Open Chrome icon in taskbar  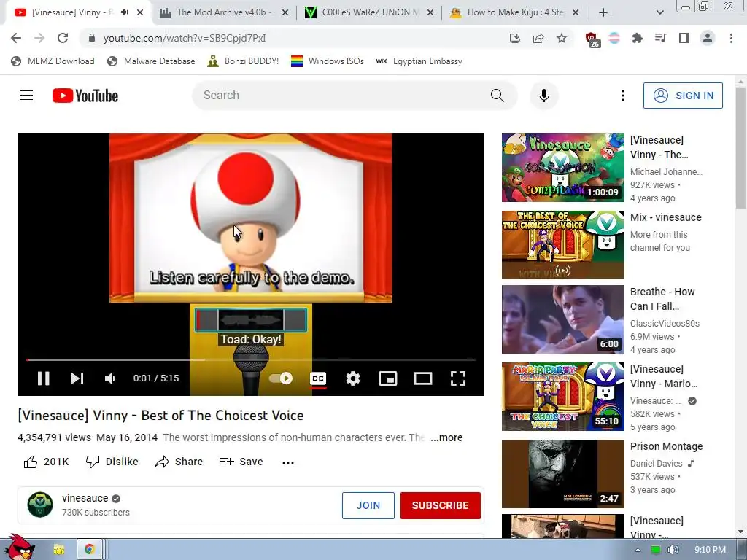pos(89,549)
